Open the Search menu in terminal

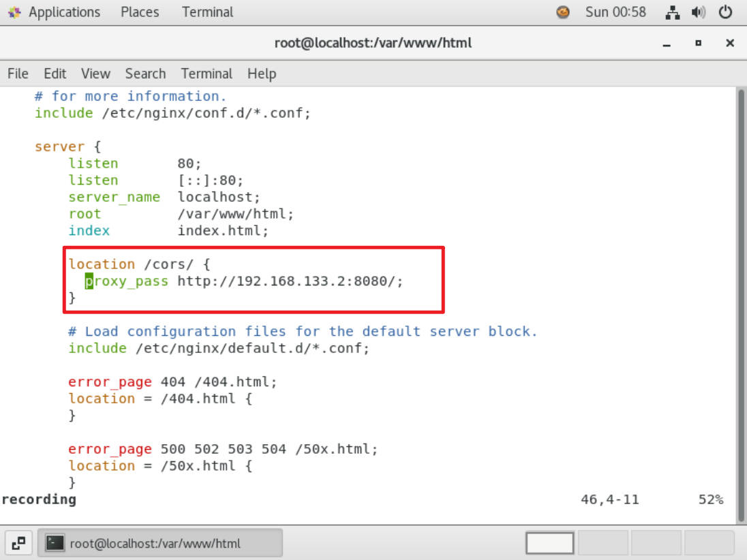[145, 74]
